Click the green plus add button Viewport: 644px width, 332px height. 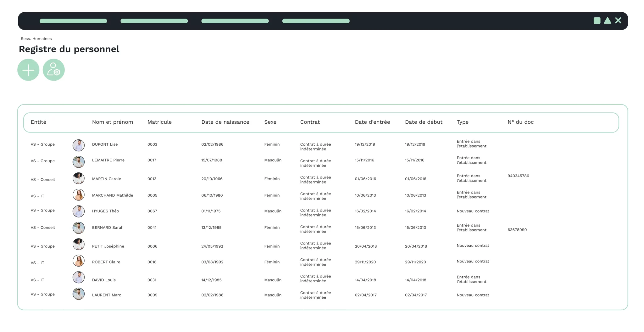click(28, 70)
